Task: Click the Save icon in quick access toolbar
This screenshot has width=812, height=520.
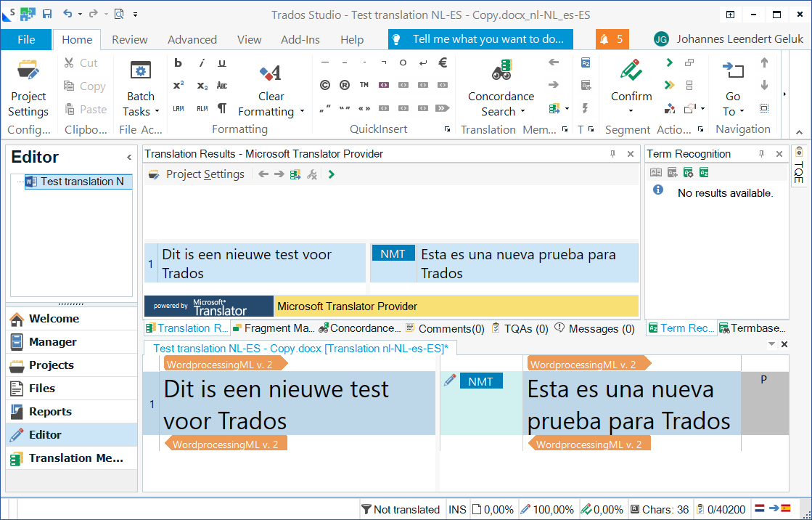Action: coord(47,14)
